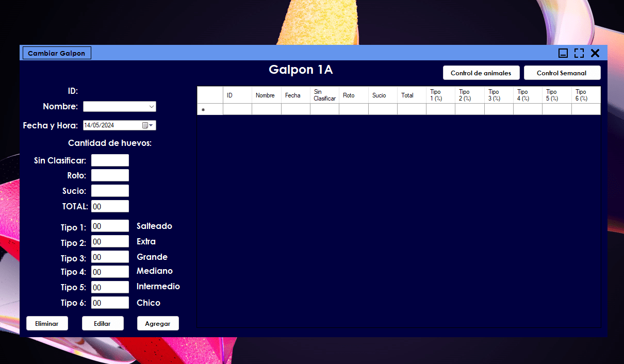Click the Tipo 6 Chico input field
Screen dimensions: 624x364
(110, 303)
